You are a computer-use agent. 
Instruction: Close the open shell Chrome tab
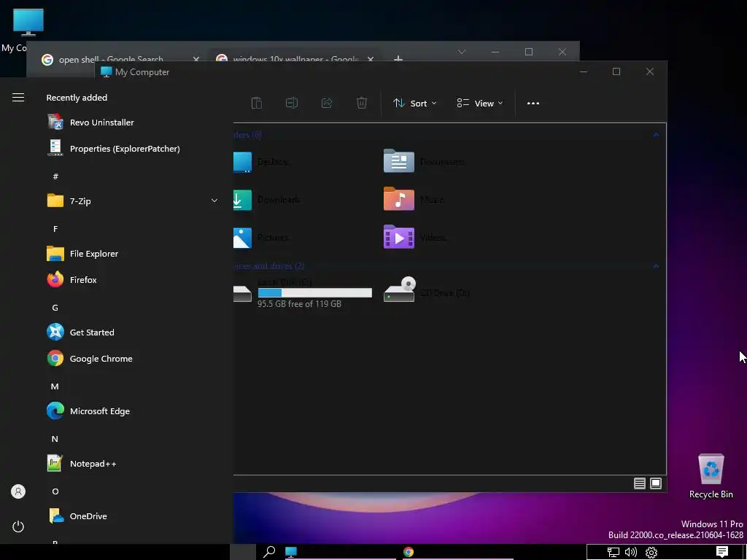(x=196, y=59)
